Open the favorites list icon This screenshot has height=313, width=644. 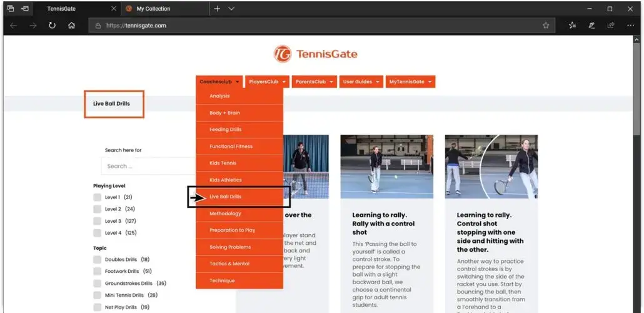click(572, 26)
